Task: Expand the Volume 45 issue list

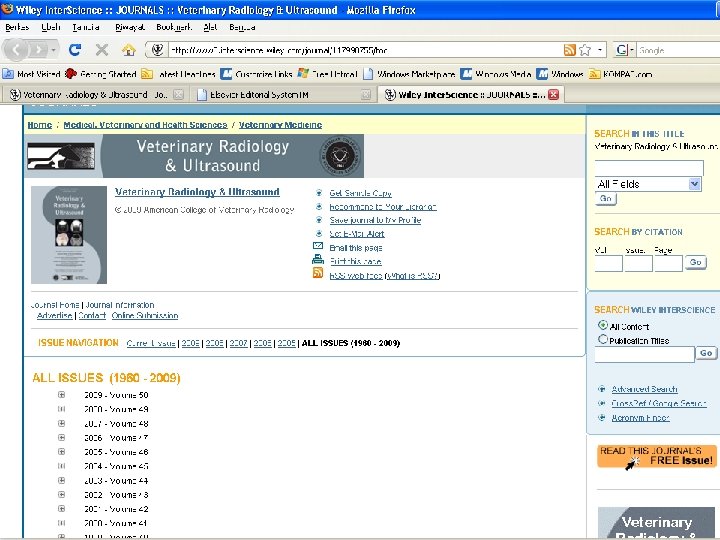Action: pos(62,466)
